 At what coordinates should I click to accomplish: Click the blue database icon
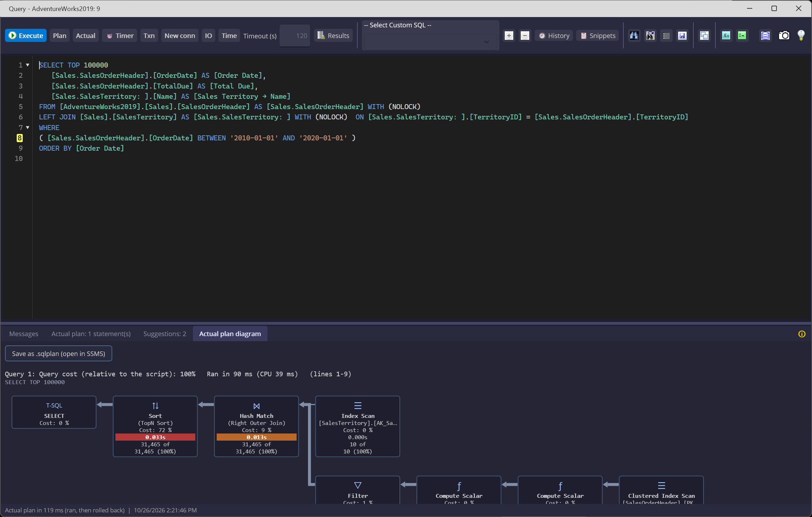tap(765, 36)
